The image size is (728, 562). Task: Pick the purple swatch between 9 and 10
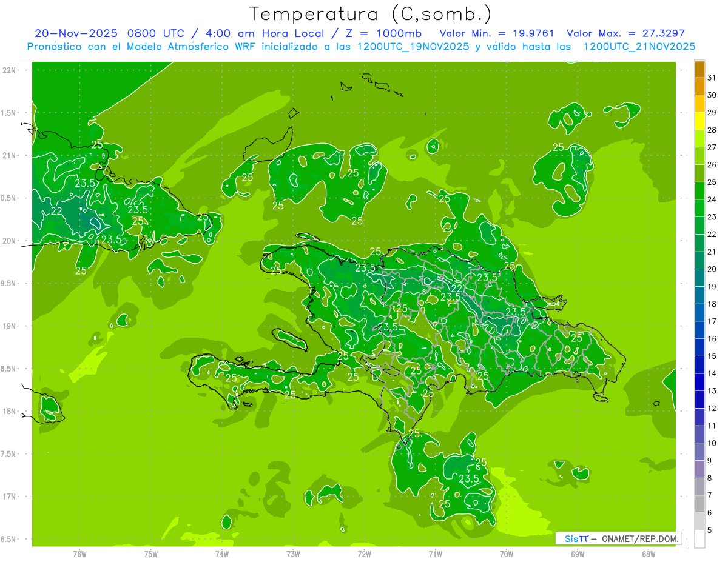[699, 452]
